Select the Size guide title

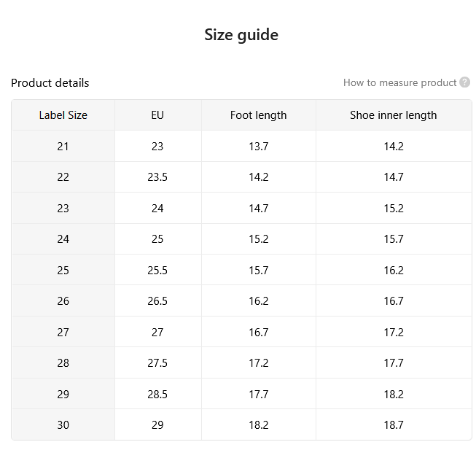(x=241, y=34)
